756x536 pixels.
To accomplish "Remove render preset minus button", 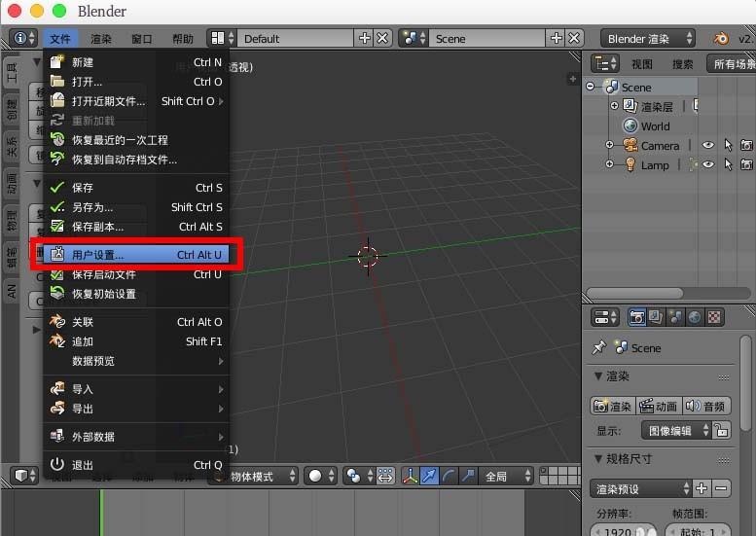I will click(x=721, y=488).
